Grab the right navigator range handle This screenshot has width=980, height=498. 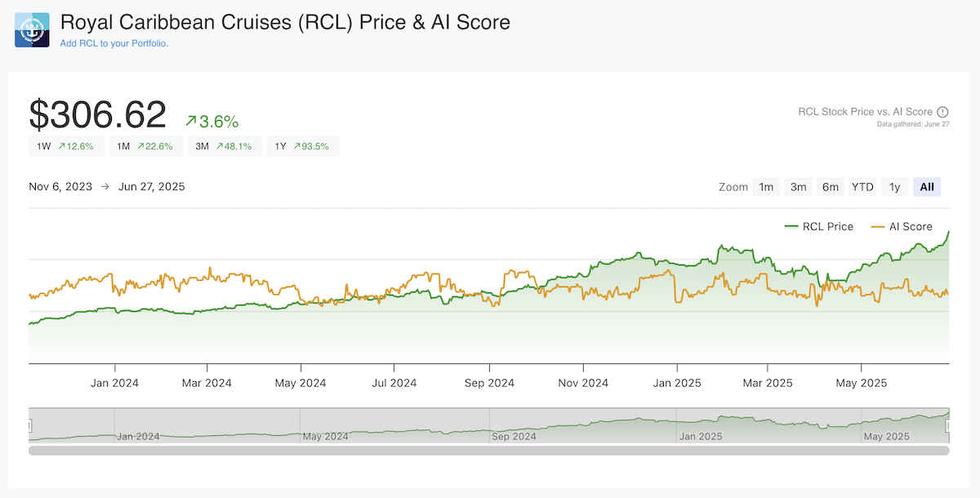tap(948, 425)
